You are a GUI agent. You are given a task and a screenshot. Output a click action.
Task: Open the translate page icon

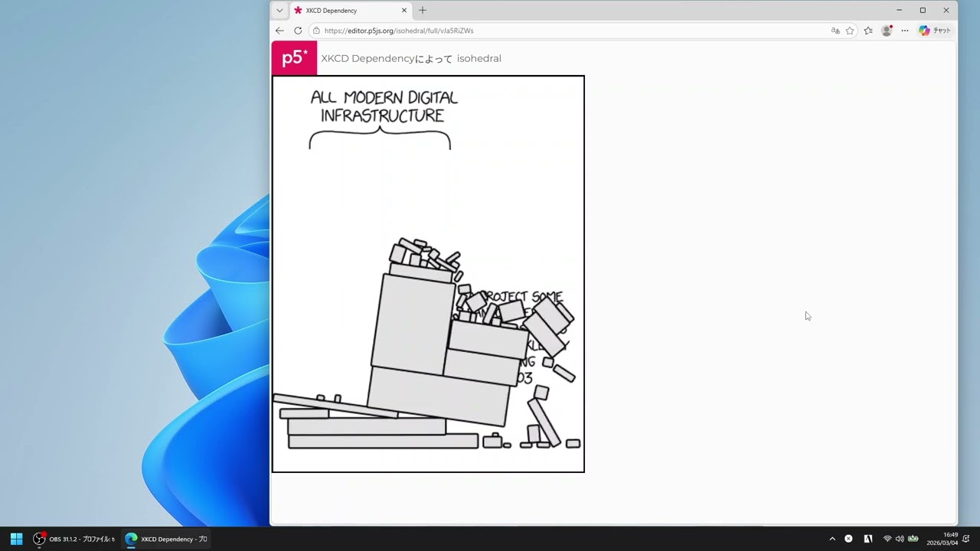pyautogui.click(x=835, y=31)
